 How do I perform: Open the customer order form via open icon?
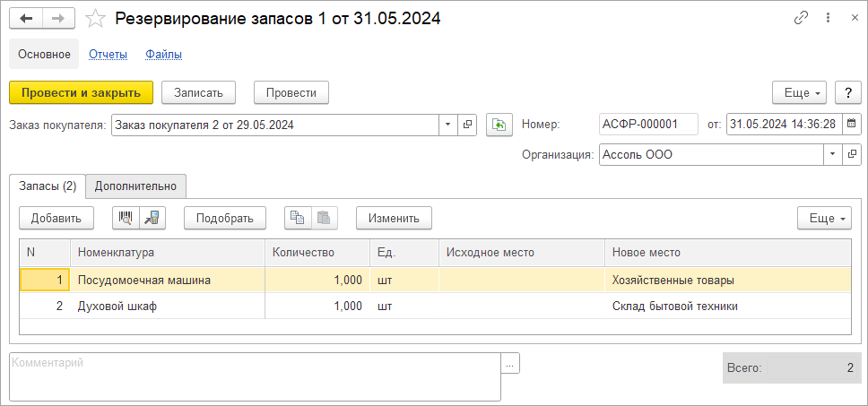click(468, 125)
